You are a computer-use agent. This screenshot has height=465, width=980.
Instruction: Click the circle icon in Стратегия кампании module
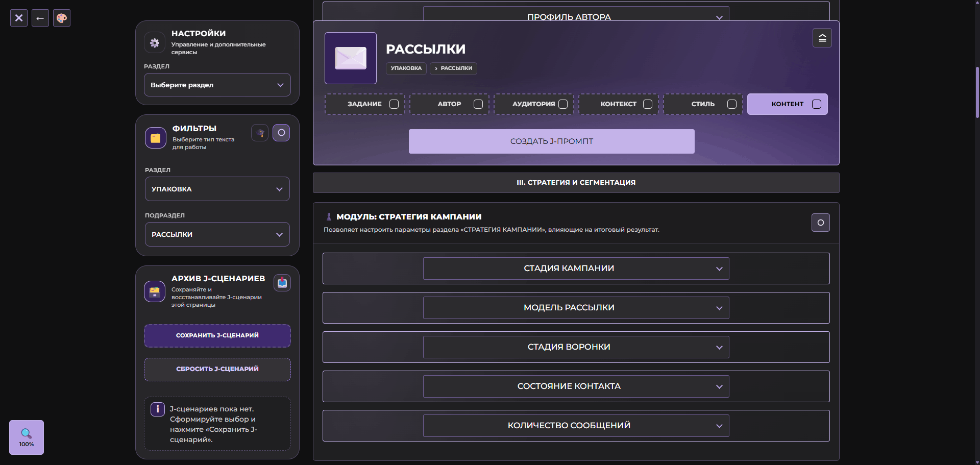(821, 223)
